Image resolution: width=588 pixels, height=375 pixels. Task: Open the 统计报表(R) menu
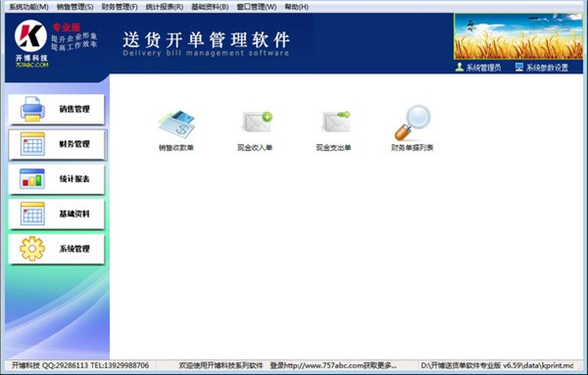tap(165, 7)
